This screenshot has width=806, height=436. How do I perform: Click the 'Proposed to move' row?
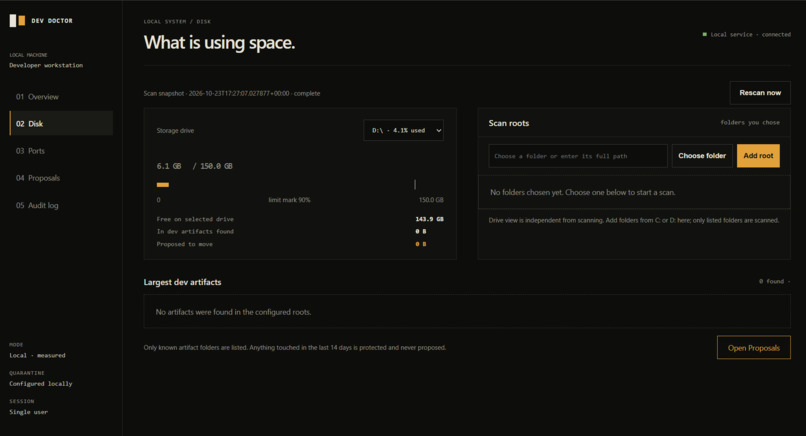300,244
